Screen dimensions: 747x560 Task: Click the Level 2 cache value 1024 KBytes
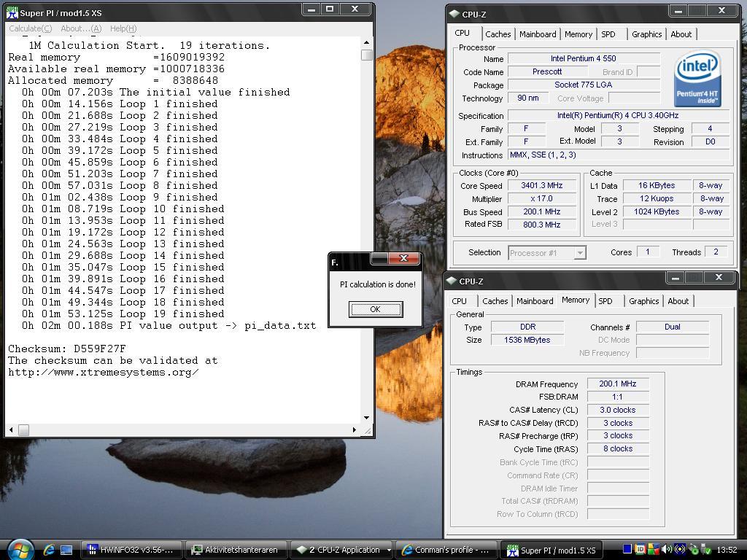[x=657, y=211]
